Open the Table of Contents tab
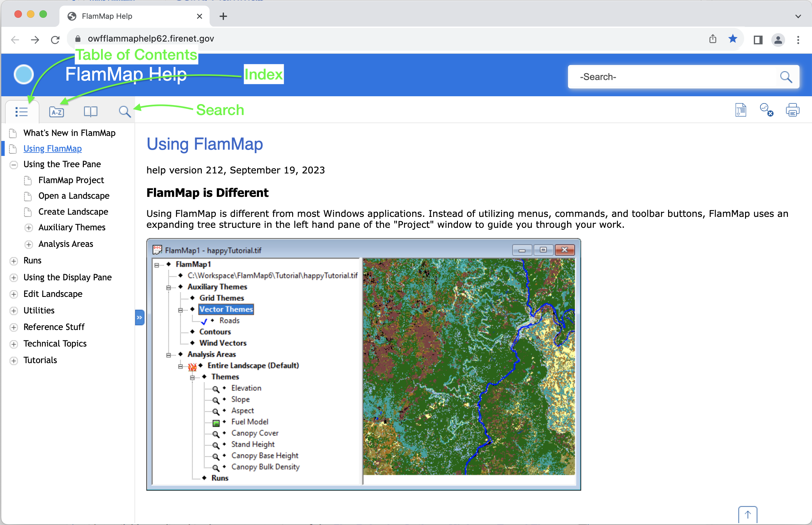 tap(22, 112)
